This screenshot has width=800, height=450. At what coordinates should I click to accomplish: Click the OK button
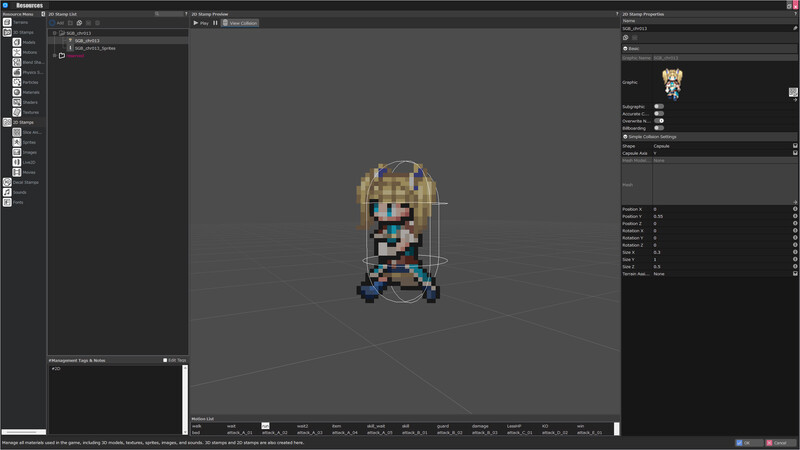[x=748, y=443]
